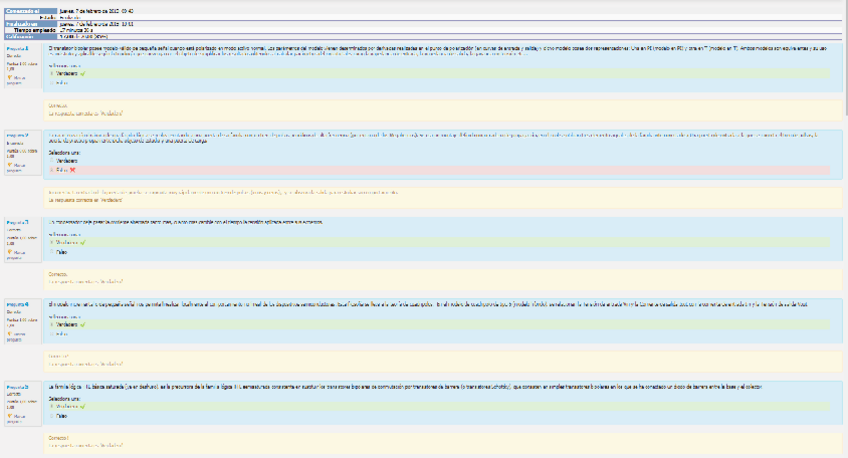Flag question 2 with Marcar pregunta icon
Screen dimensions: 848x458
10,165
